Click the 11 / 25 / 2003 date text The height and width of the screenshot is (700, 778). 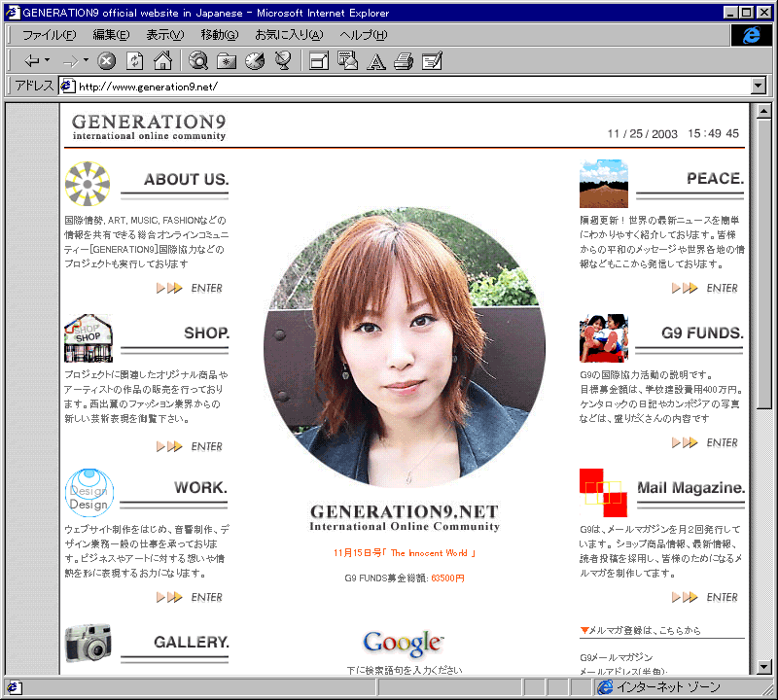pos(642,134)
